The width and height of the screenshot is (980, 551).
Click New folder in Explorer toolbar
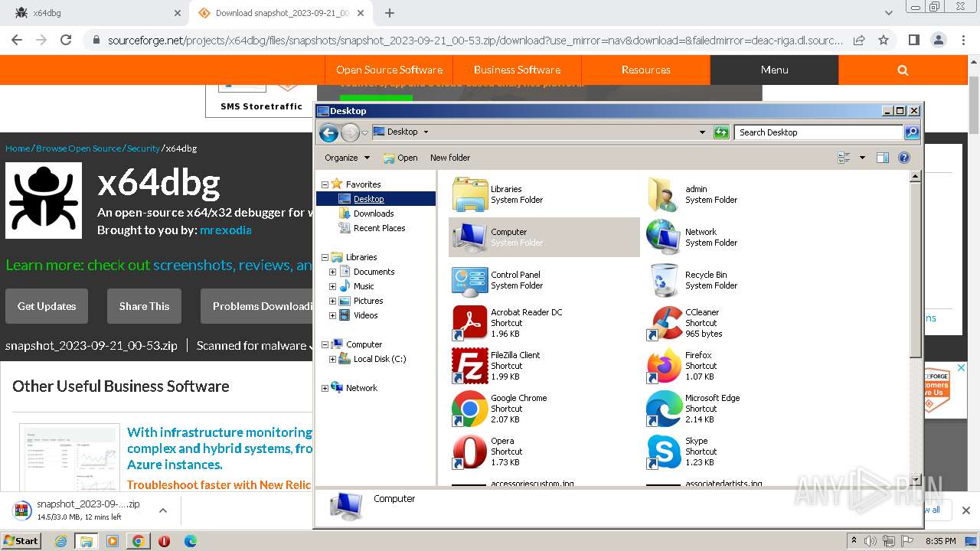click(450, 158)
